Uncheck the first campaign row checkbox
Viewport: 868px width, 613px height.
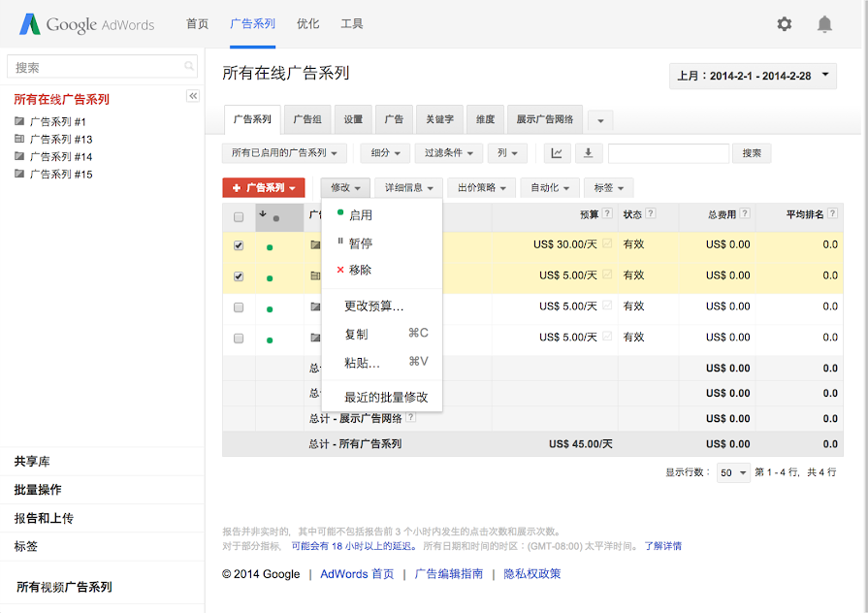tap(239, 245)
